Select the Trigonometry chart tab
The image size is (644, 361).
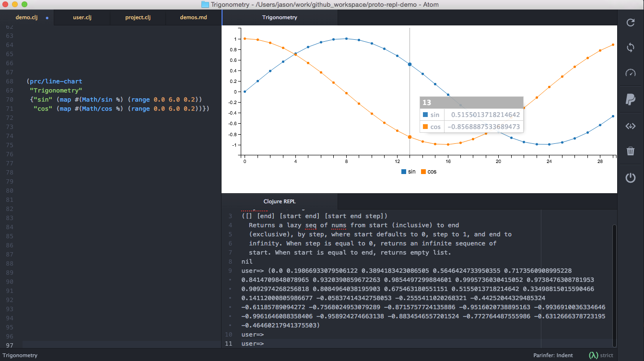tap(280, 17)
